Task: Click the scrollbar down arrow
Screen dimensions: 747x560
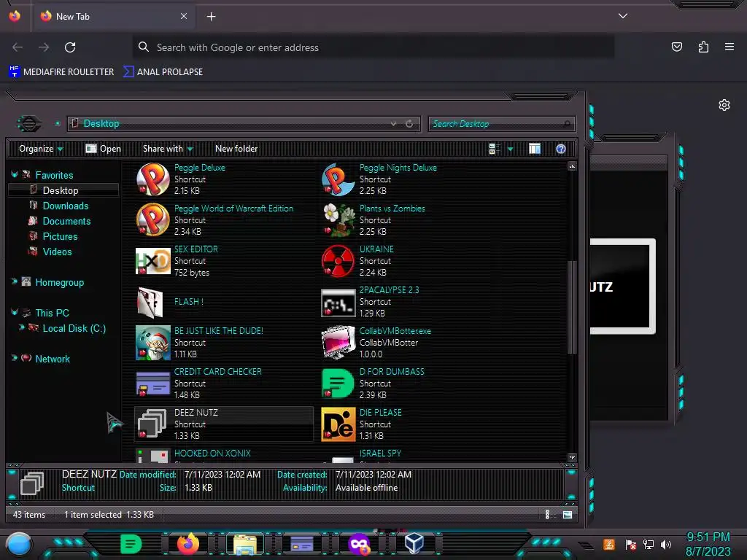Action: 572,457
